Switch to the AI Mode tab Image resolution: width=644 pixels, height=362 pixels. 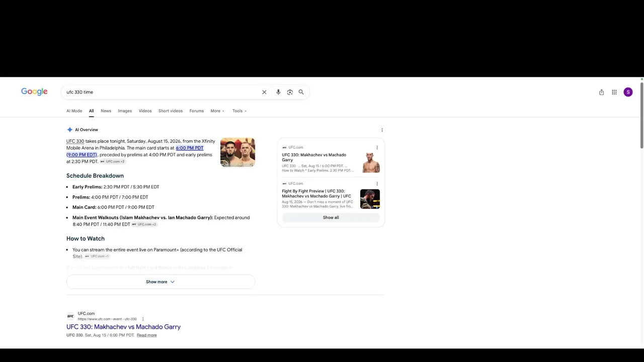[74, 111]
